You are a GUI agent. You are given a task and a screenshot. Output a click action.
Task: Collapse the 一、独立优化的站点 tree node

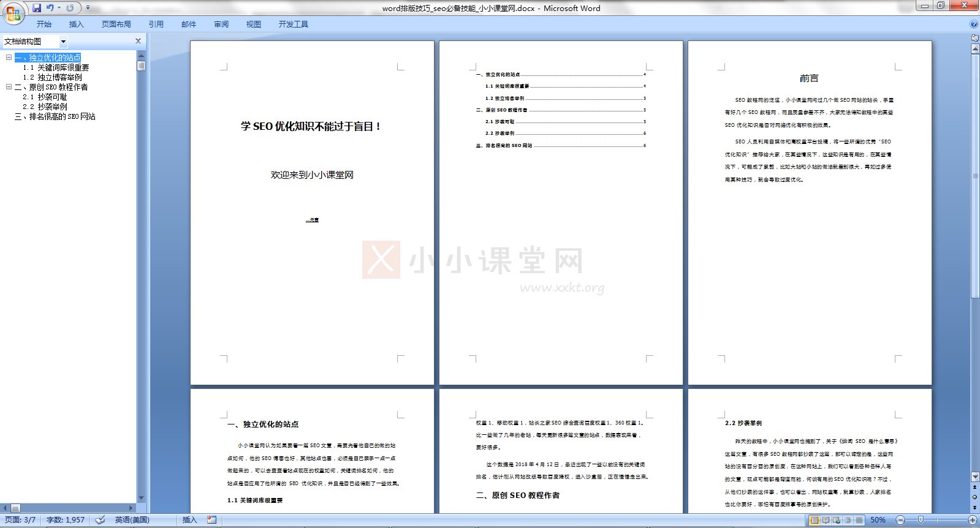(x=9, y=58)
